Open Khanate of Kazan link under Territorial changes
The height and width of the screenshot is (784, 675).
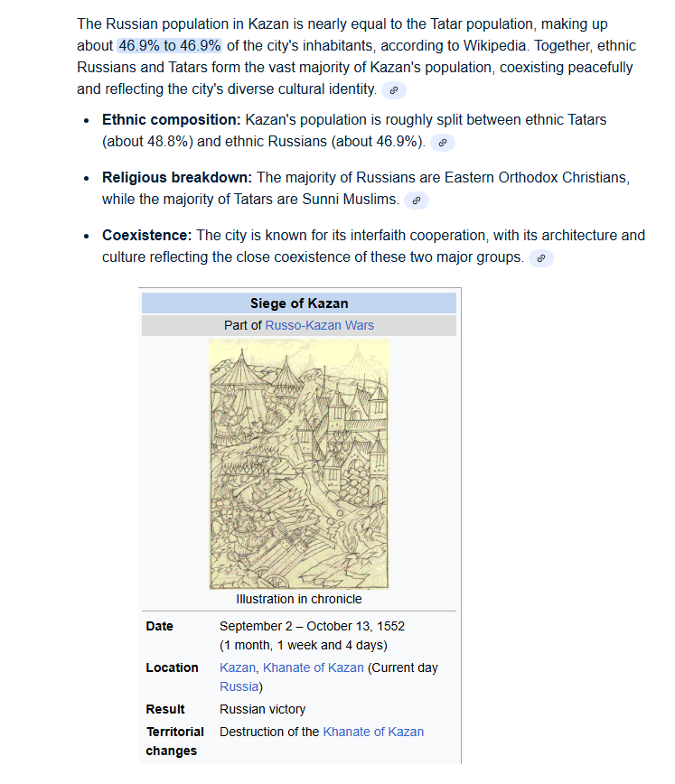pos(373,732)
